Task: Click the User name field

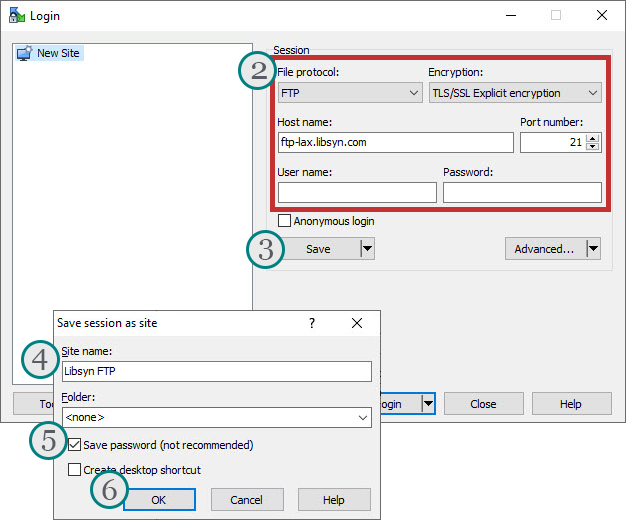Action: click(357, 193)
